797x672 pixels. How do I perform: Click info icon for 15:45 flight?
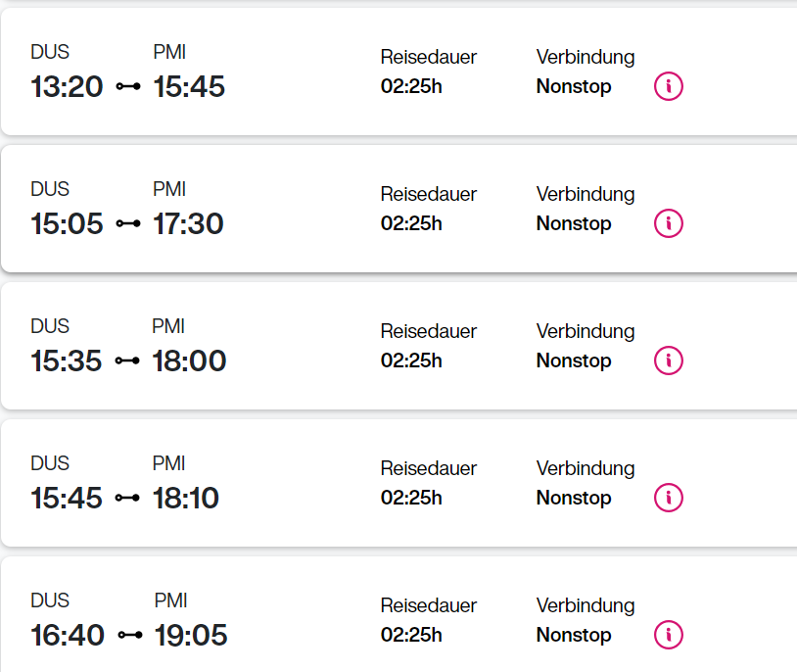coord(668,498)
